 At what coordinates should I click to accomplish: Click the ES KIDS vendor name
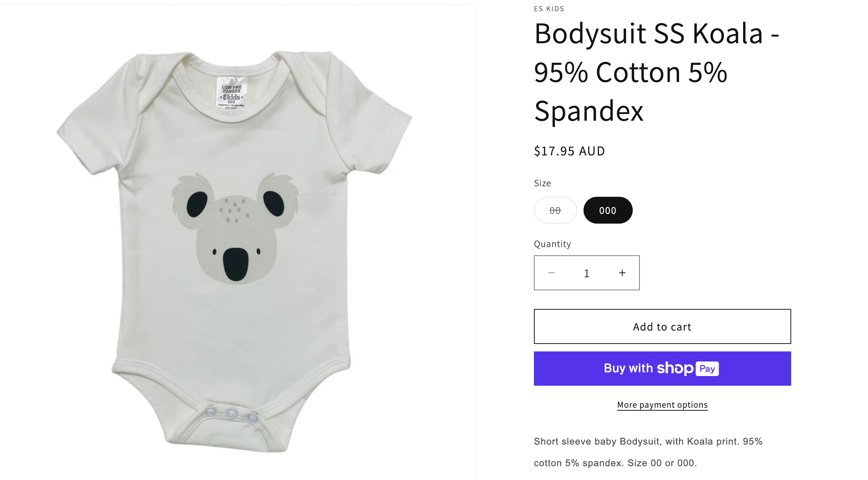[549, 9]
